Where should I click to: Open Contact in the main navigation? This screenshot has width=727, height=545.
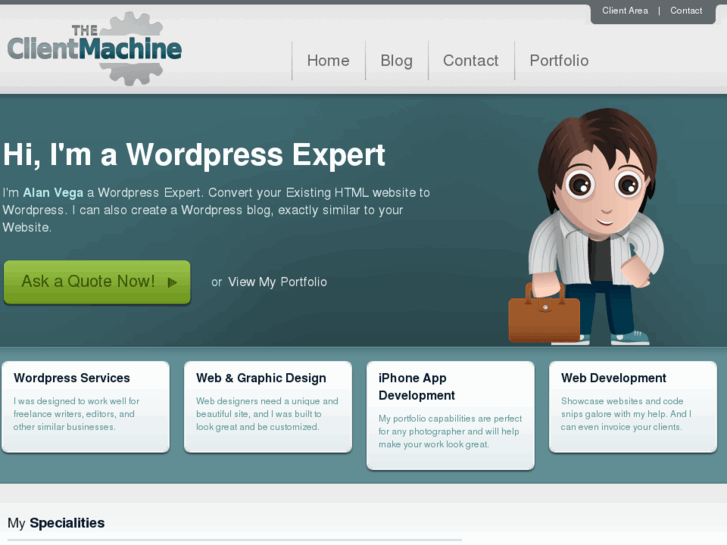[471, 60]
